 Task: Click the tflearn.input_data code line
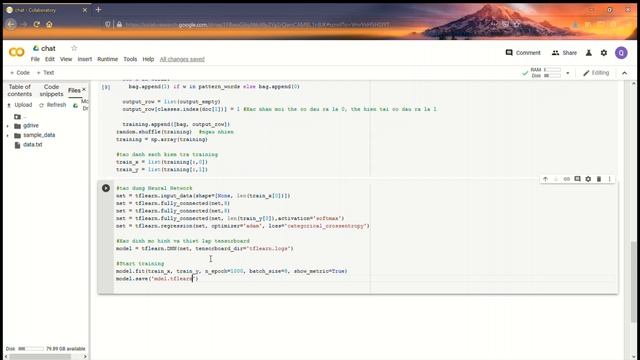tap(203, 196)
